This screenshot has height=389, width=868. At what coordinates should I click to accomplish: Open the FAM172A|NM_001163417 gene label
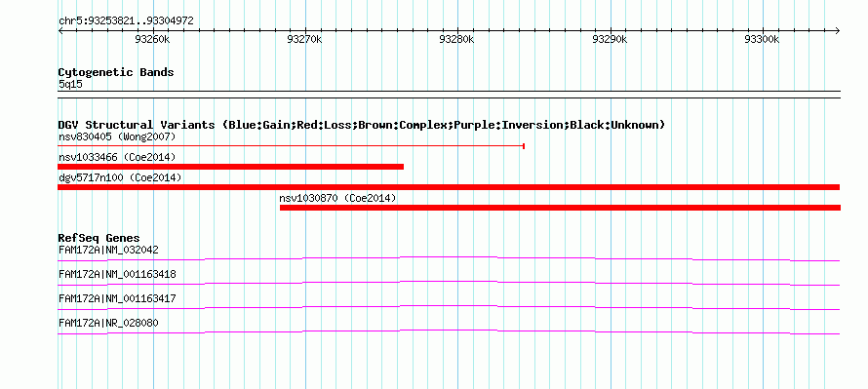pyautogui.click(x=117, y=298)
